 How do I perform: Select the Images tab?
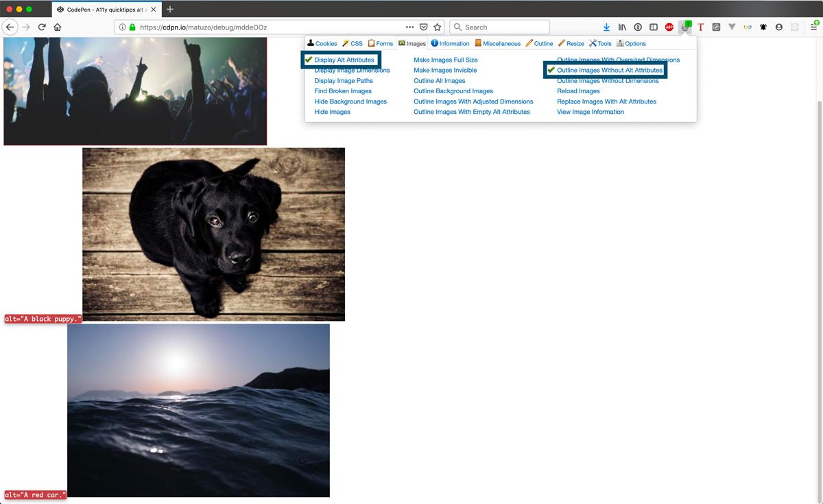[x=412, y=43]
